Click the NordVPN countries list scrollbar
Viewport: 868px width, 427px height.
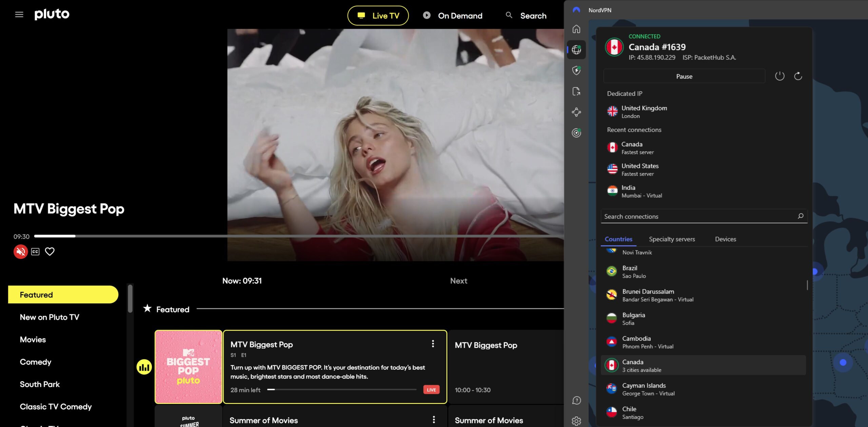pos(807,285)
